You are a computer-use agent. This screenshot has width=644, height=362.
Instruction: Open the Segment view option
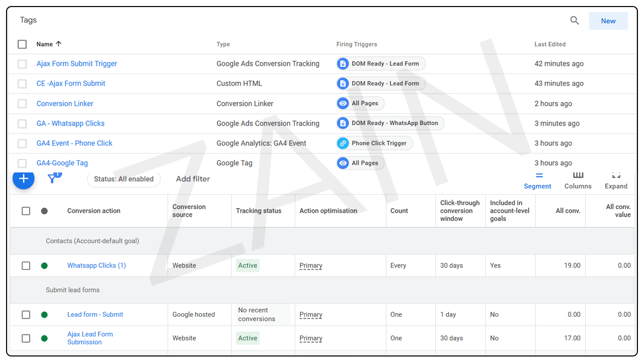(x=537, y=180)
